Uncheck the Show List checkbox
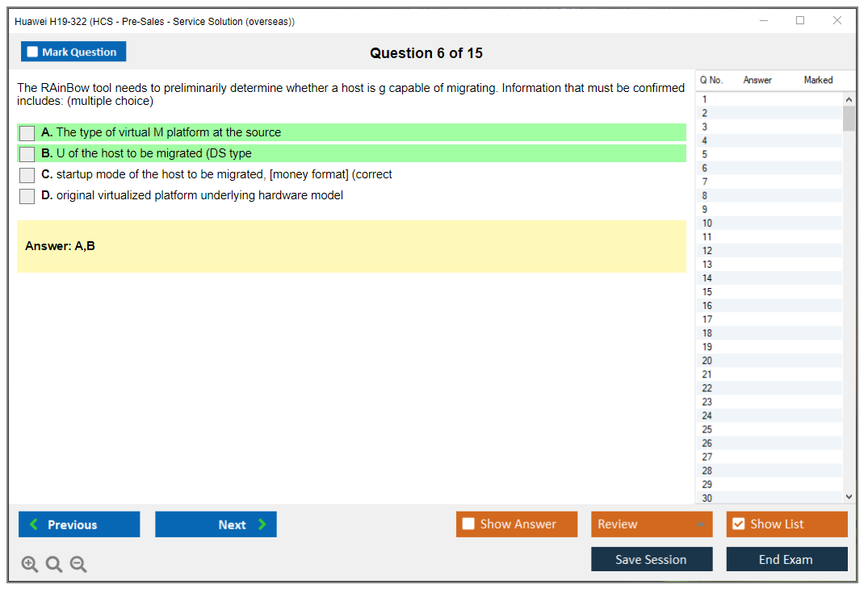868x593 pixels. pyautogui.click(x=738, y=524)
